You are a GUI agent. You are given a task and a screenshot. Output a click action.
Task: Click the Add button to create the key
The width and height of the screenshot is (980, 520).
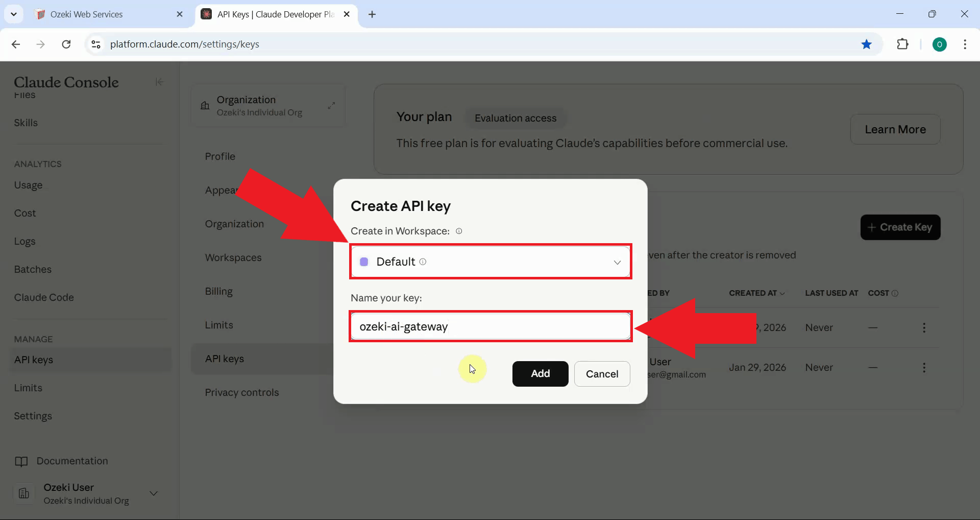(x=540, y=373)
